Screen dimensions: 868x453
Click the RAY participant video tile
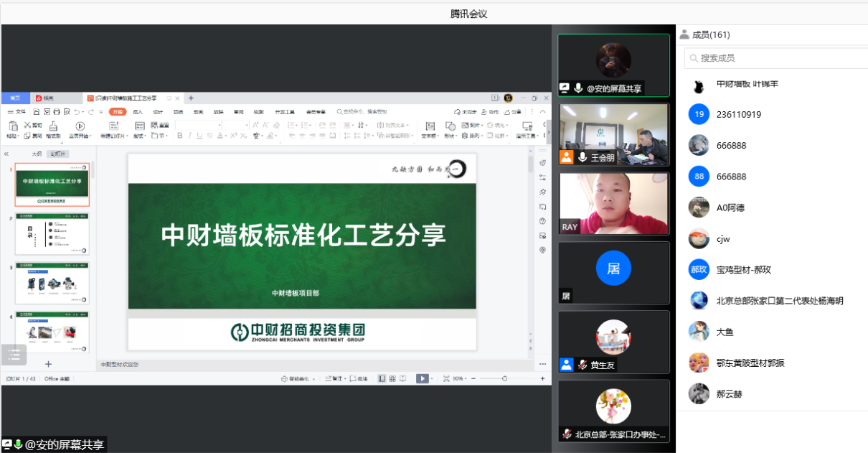(x=613, y=203)
